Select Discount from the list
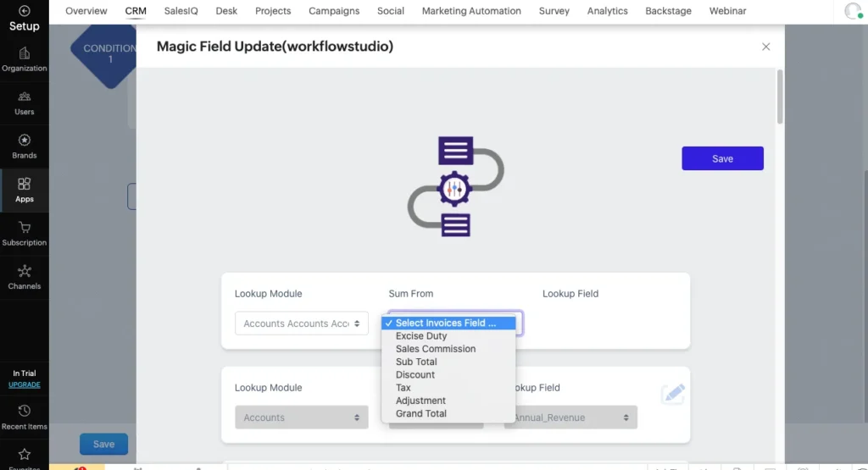This screenshot has height=470, width=868. (448, 375)
